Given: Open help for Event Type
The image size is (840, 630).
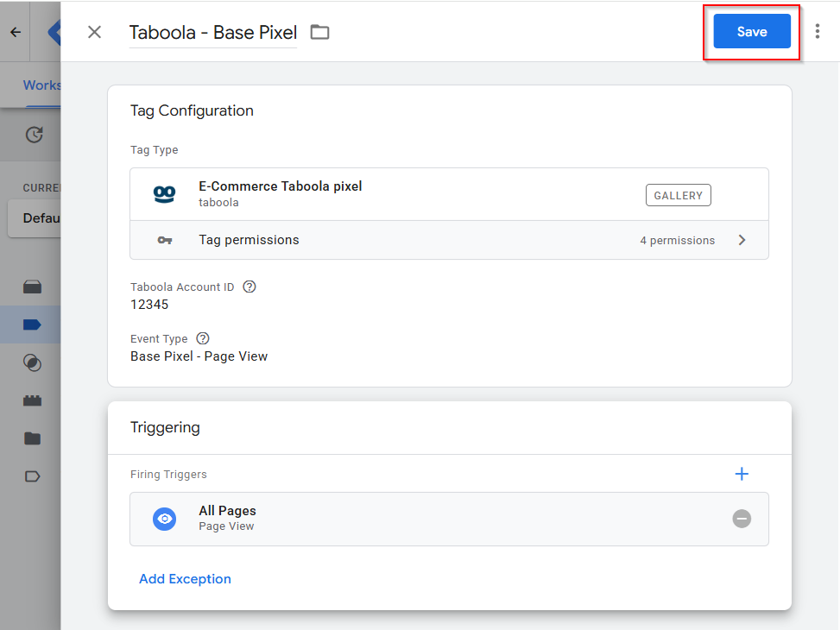Looking at the screenshot, I should (203, 338).
